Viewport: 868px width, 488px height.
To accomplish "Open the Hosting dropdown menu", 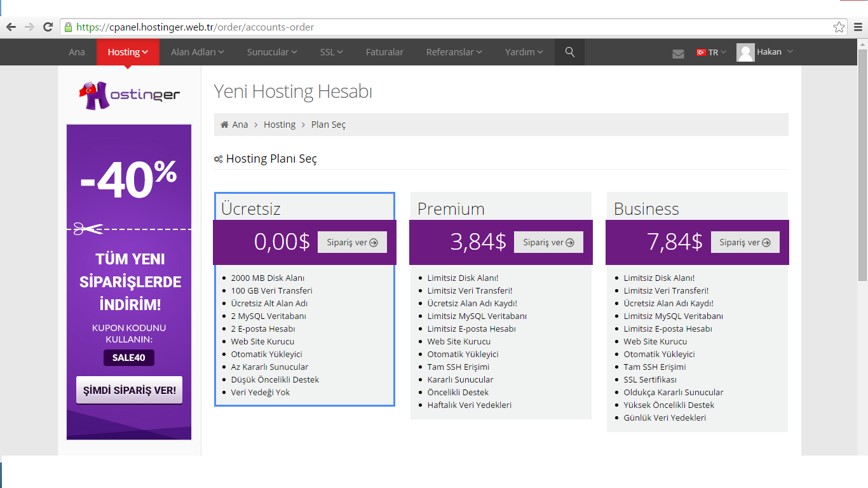I will (x=128, y=52).
